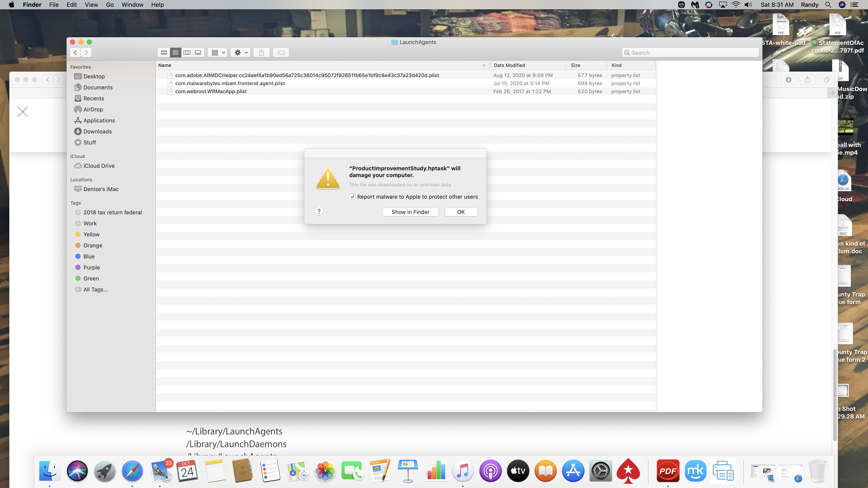Open the Action gear dropdown menu
The width and height of the screenshot is (868, 488).
click(241, 53)
